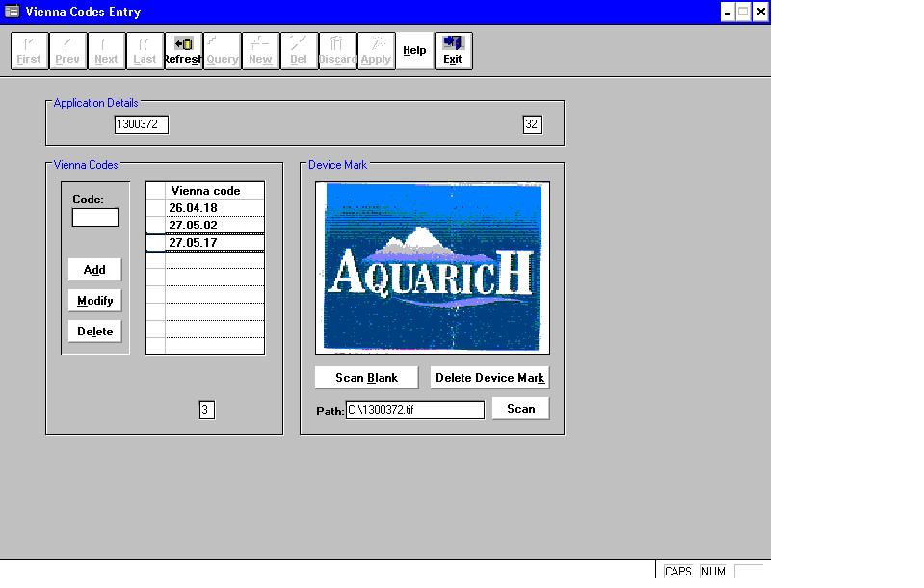
Task: Click the Apply toolbar icon
Action: 376,51
